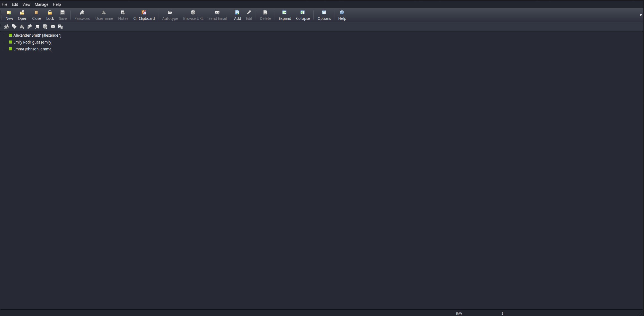Open the Options toolbar icon
The image size is (644, 316).
(324, 15)
